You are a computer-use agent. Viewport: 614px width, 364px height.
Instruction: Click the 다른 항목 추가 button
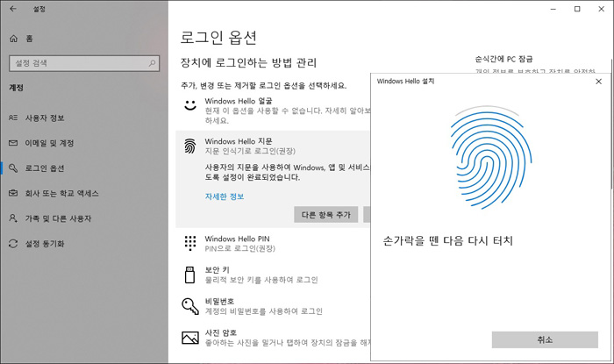point(325,215)
